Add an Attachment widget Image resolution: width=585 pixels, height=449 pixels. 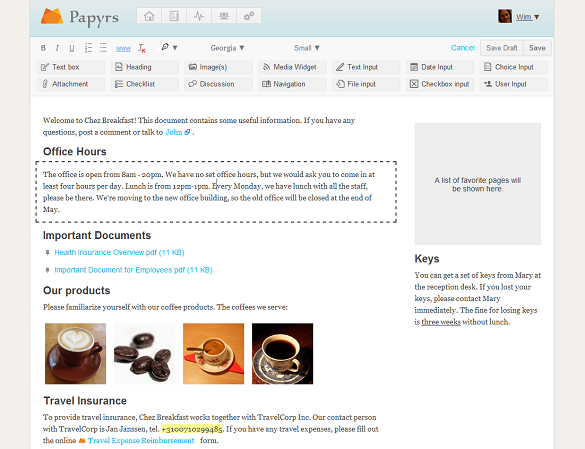point(71,84)
